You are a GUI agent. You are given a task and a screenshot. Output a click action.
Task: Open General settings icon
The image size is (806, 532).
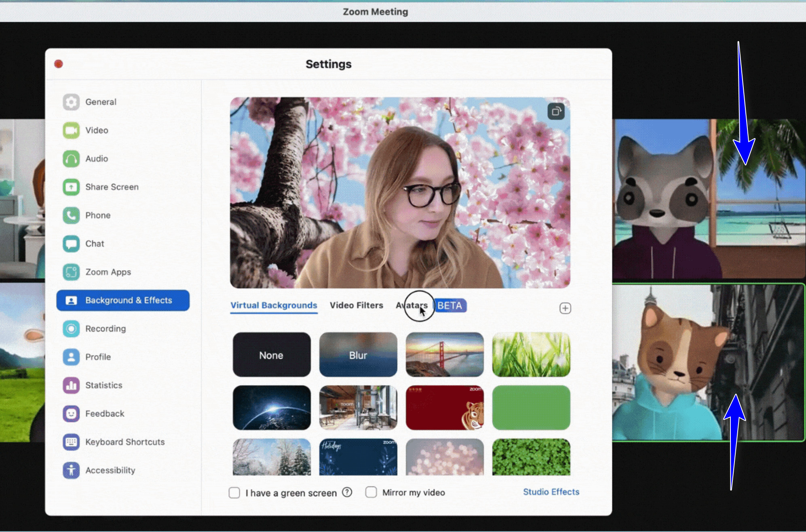(71, 102)
